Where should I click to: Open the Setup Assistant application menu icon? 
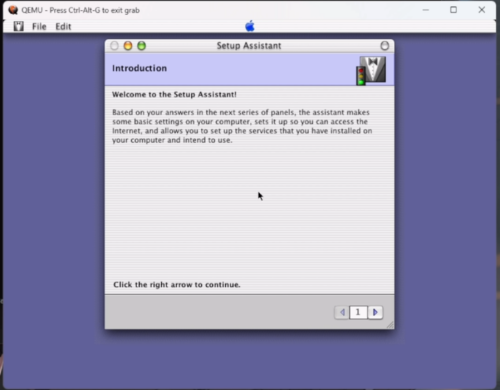pos(19,26)
